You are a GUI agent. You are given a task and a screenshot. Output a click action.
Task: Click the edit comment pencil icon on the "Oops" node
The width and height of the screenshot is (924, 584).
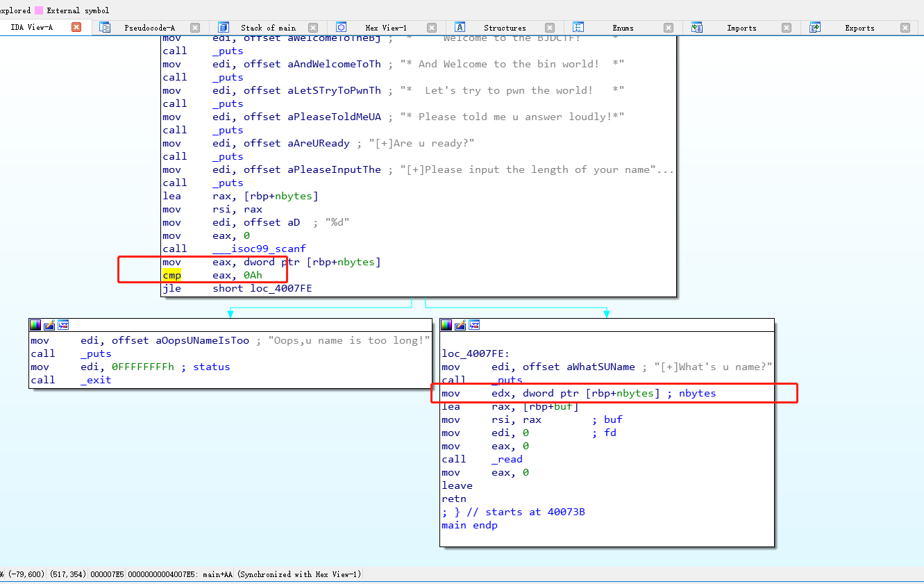pyautogui.click(x=49, y=325)
